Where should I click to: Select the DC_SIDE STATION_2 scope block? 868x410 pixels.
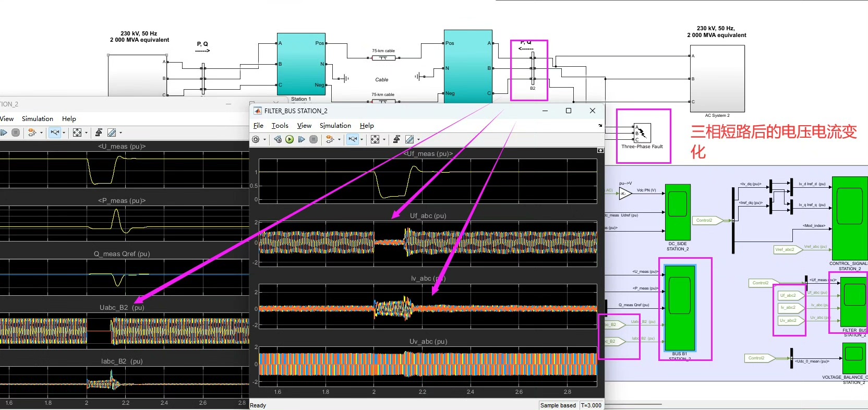click(678, 212)
